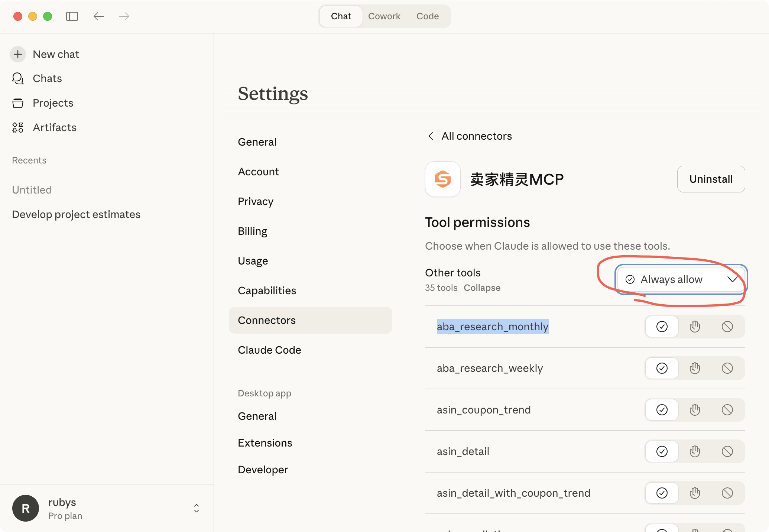
Task: Open Artifacts from the sidebar
Action: coord(54,127)
